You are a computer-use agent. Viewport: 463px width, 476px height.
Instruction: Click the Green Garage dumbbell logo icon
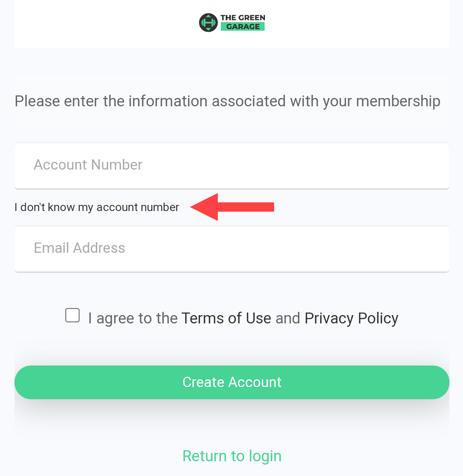(x=208, y=22)
